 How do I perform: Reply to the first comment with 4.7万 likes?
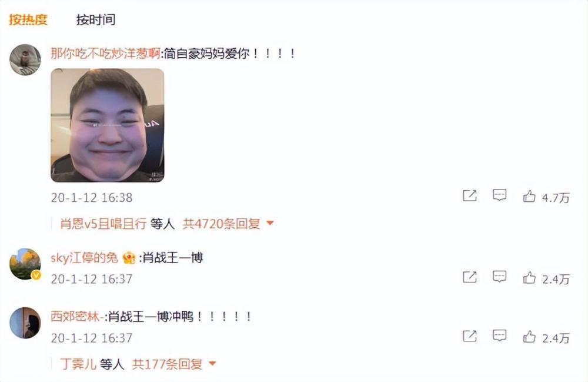click(x=499, y=195)
